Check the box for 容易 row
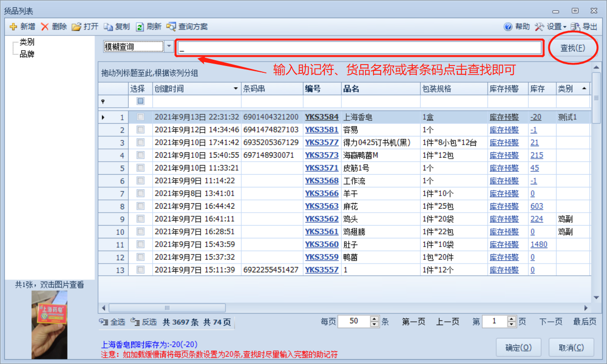This screenshot has width=607, height=364. coord(140,130)
